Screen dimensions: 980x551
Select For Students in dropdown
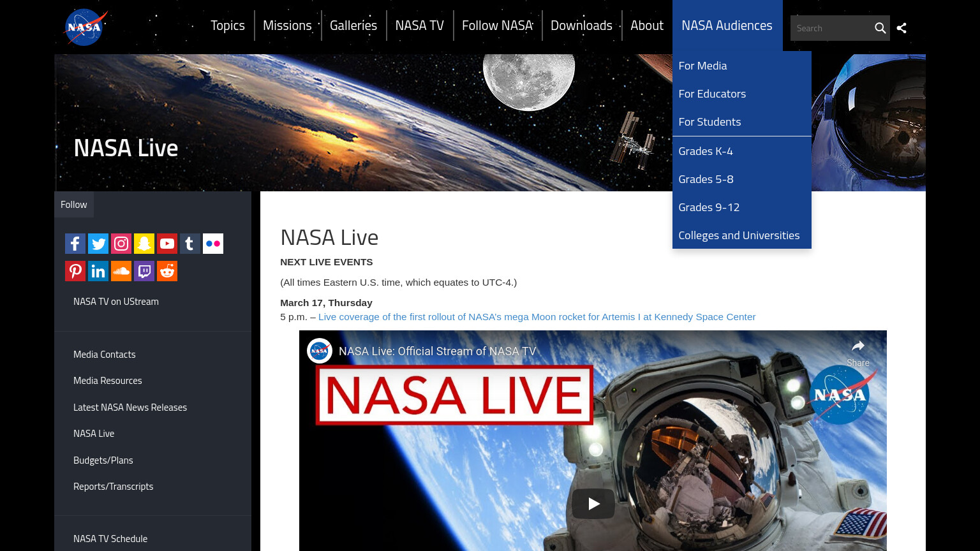coord(741,122)
